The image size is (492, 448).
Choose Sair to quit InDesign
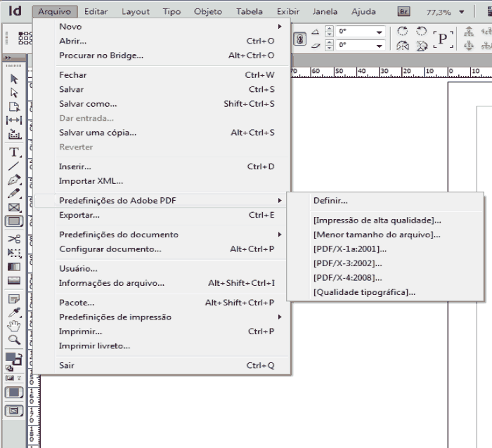click(x=162, y=366)
